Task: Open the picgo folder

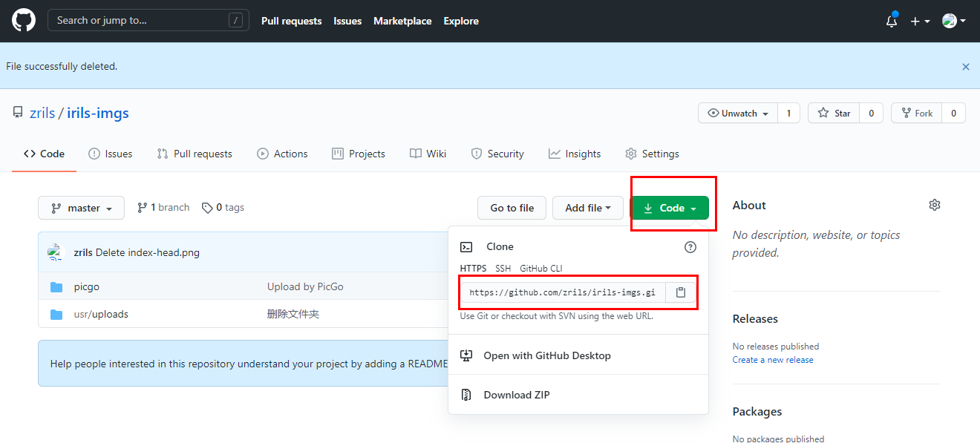Action: tap(87, 286)
